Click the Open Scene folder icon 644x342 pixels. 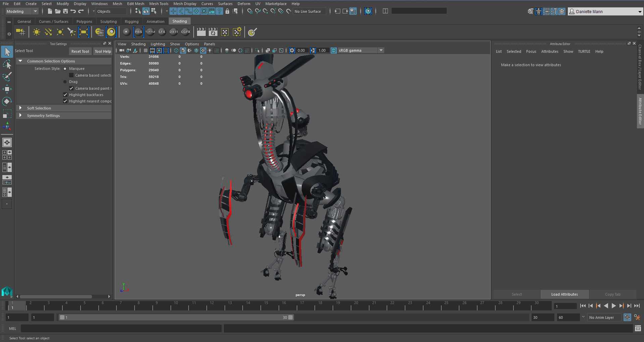pyautogui.click(x=58, y=11)
